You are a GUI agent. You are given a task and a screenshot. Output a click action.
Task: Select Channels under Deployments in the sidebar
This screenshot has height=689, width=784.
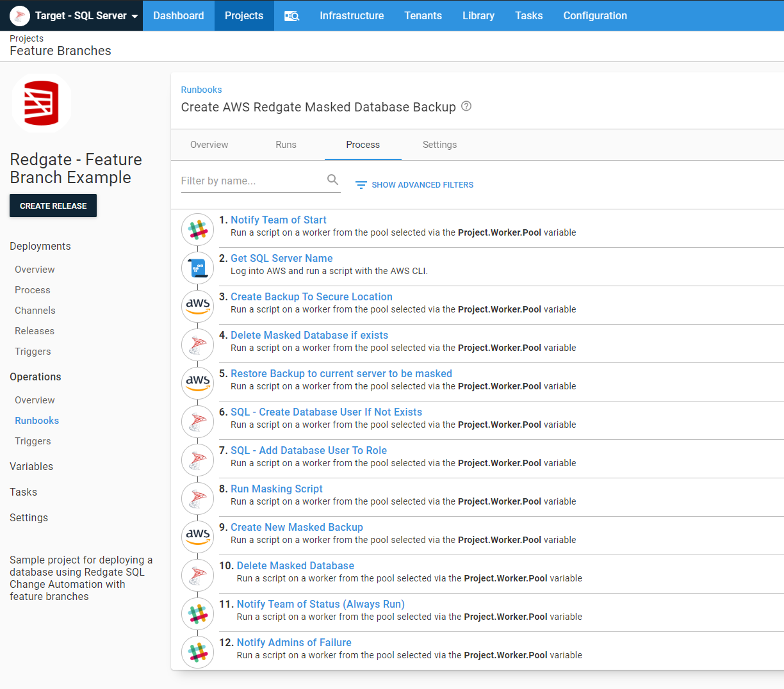(35, 311)
